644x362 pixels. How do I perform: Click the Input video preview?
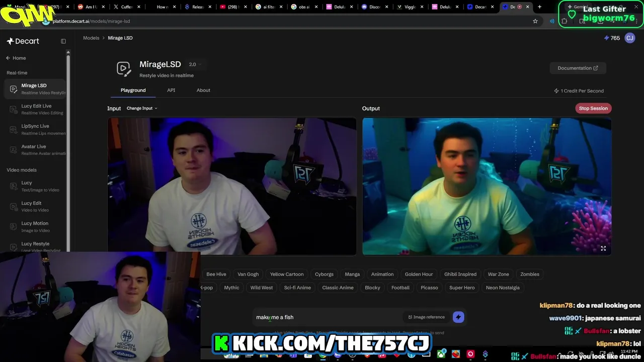(232, 187)
